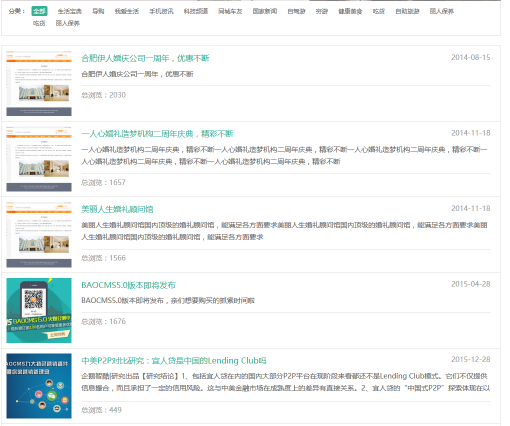
Task: Click the 分类： label
Action: (x=17, y=11)
